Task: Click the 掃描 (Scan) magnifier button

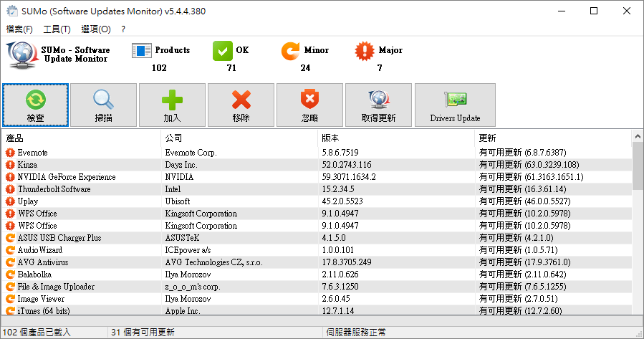Action: pyautogui.click(x=103, y=105)
